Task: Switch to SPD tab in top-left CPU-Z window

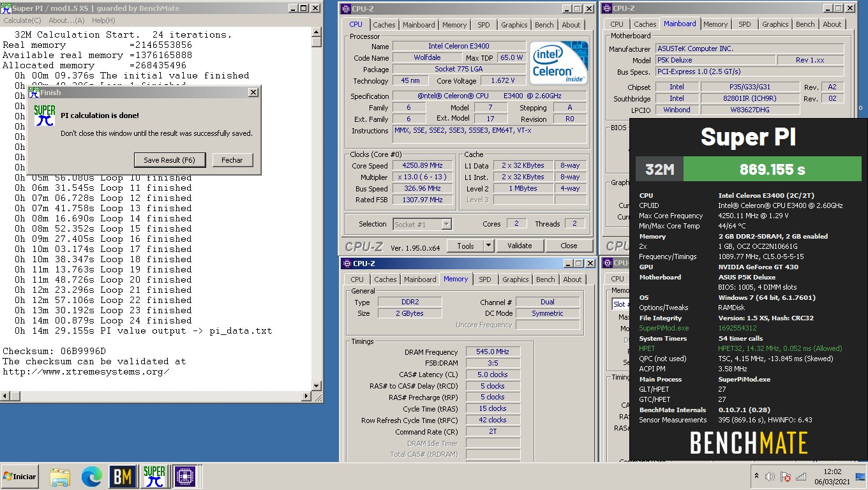Action: 484,25
